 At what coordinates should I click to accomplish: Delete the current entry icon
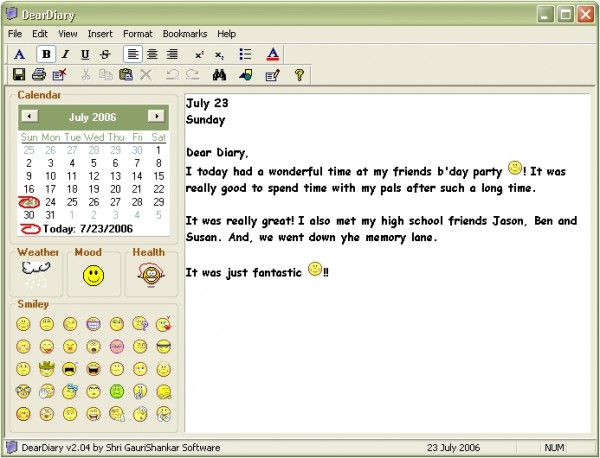[59, 74]
